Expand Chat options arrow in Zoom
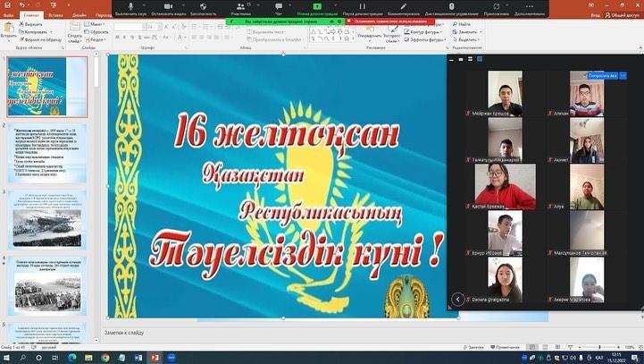Screen dimensions: 644x364 (290, 5)
